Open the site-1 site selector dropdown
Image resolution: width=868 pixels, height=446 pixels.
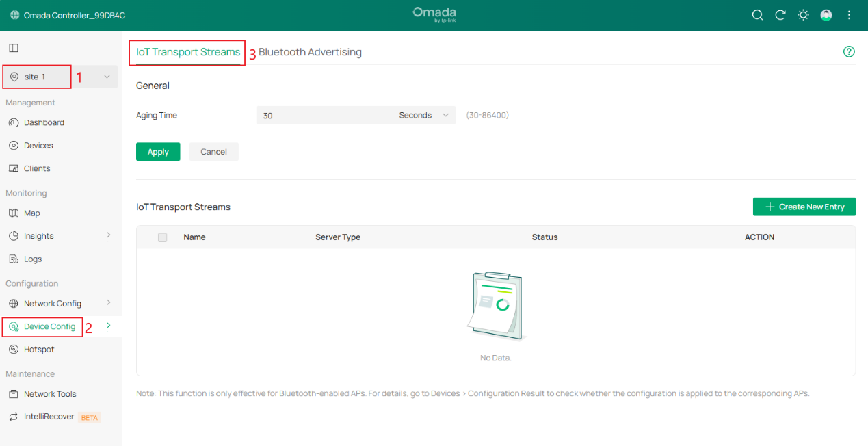pos(60,77)
